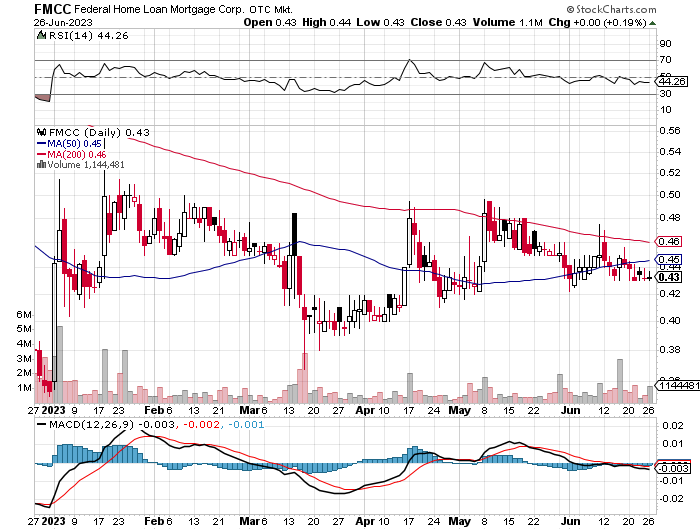
Task: Click the 'Volume 1,144,481' legend text
Action: [x=86, y=165]
